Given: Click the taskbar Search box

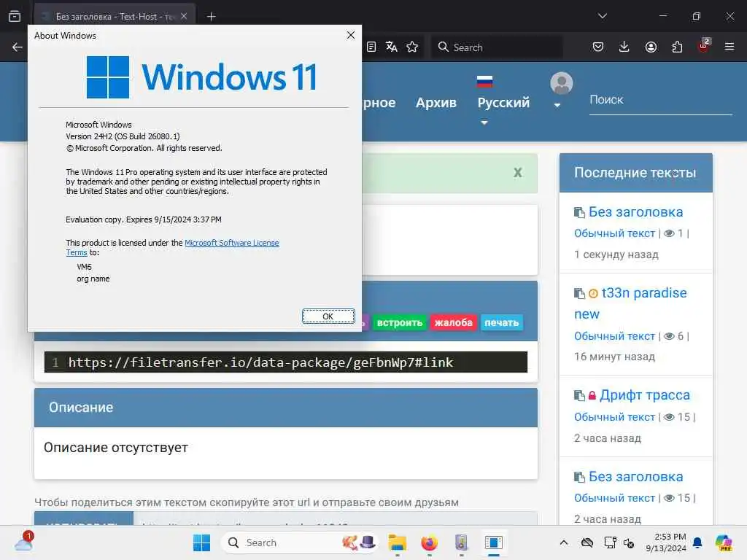Looking at the screenshot, I should (299, 542).
